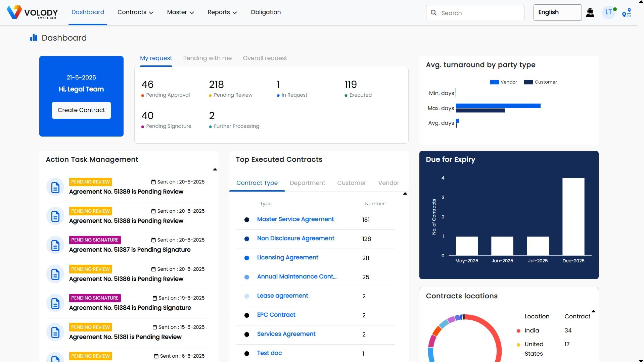Open the support agent headset icon
Viewport: 644px width, 362px height.
click(590, 13)
